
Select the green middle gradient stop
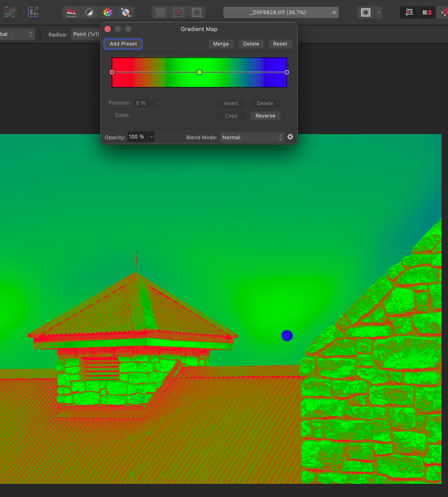(199, 72)
